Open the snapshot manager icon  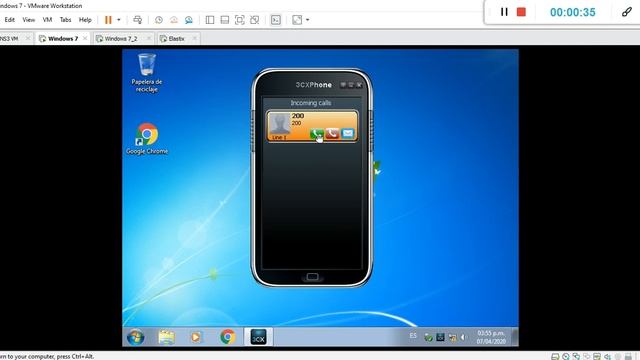coord(189,20)
